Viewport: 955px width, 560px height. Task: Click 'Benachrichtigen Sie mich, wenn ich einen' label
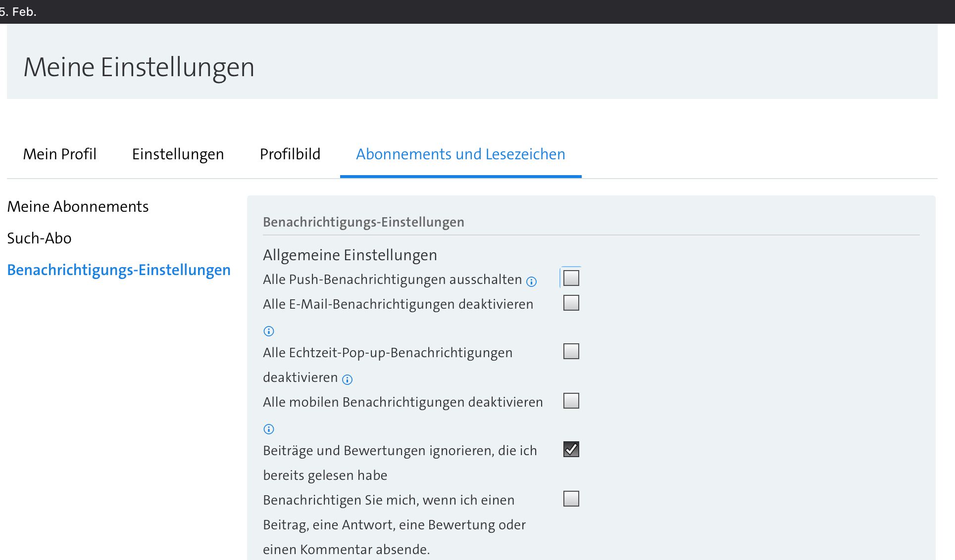(389, 500)
